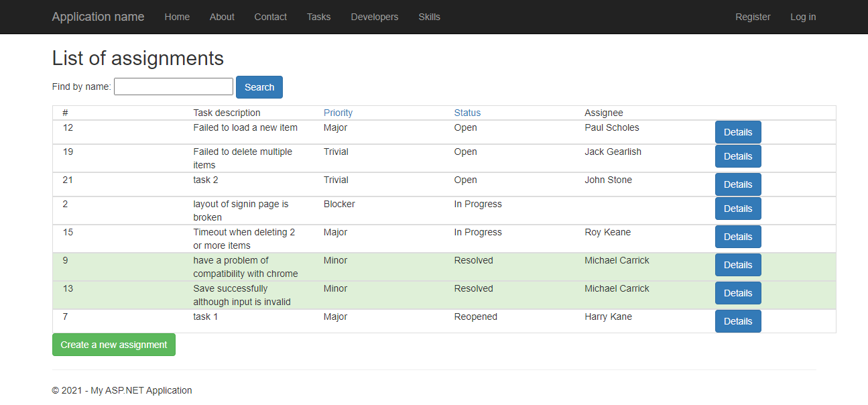Click assignee John Stone

coord(608,180)
